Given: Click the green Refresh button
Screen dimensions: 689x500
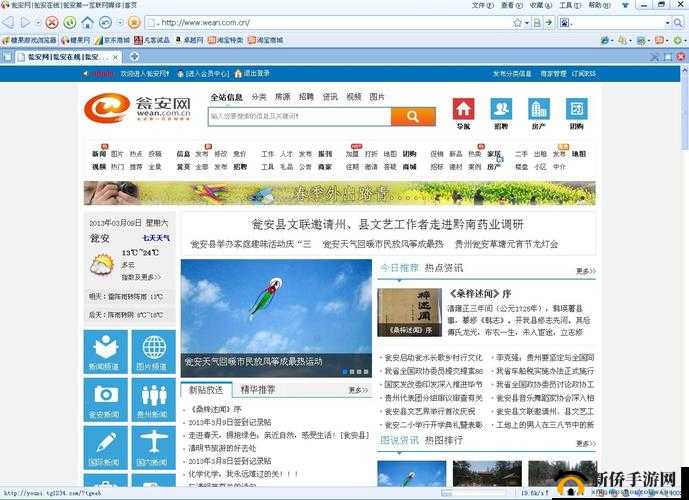Looking at the screenshot, I should pyautogui.click(x=69, y=22).
